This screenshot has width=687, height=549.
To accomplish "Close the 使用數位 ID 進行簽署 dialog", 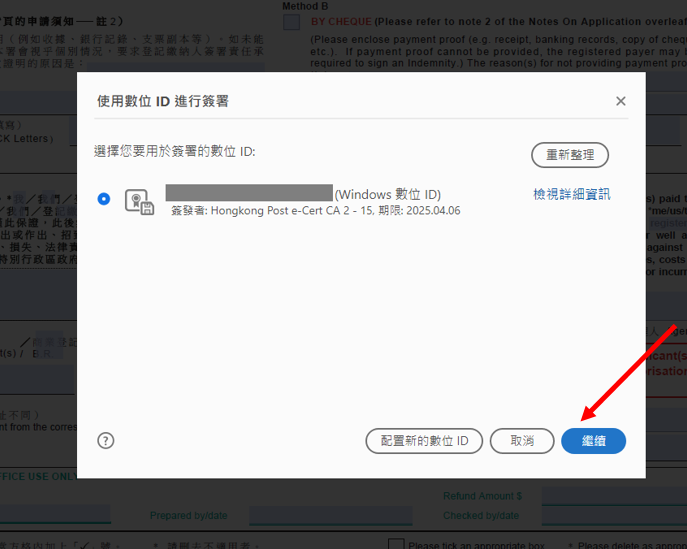I will (620, 101).
